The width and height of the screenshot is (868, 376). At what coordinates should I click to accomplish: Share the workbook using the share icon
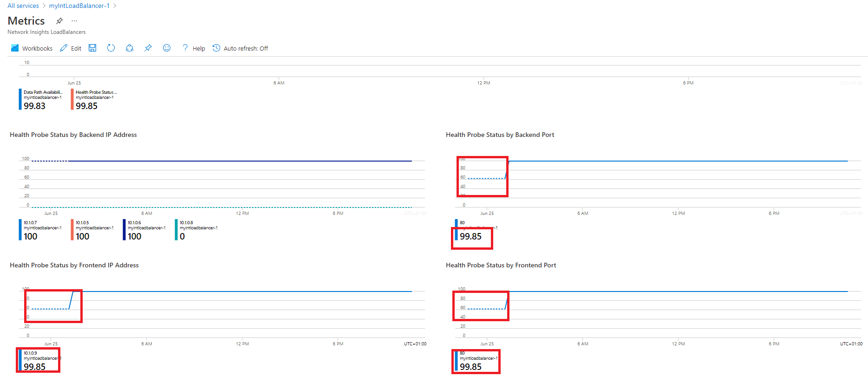[x=130, y=48]
